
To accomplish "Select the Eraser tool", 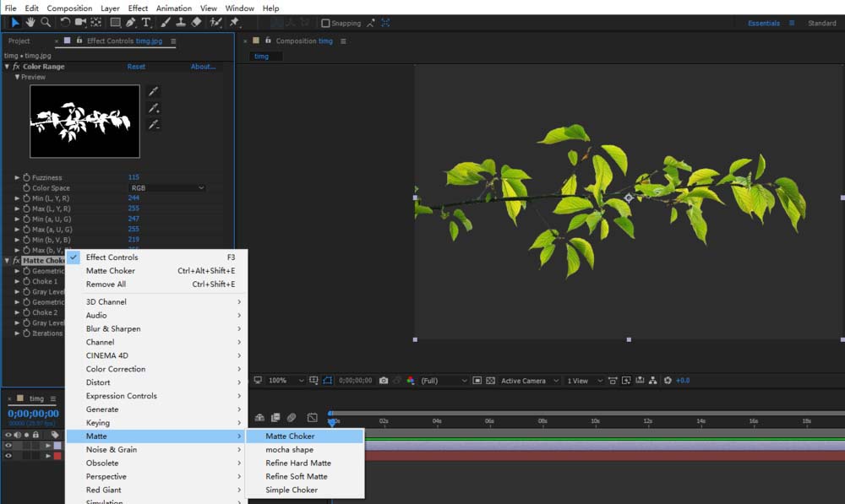I will pos(196,23).
